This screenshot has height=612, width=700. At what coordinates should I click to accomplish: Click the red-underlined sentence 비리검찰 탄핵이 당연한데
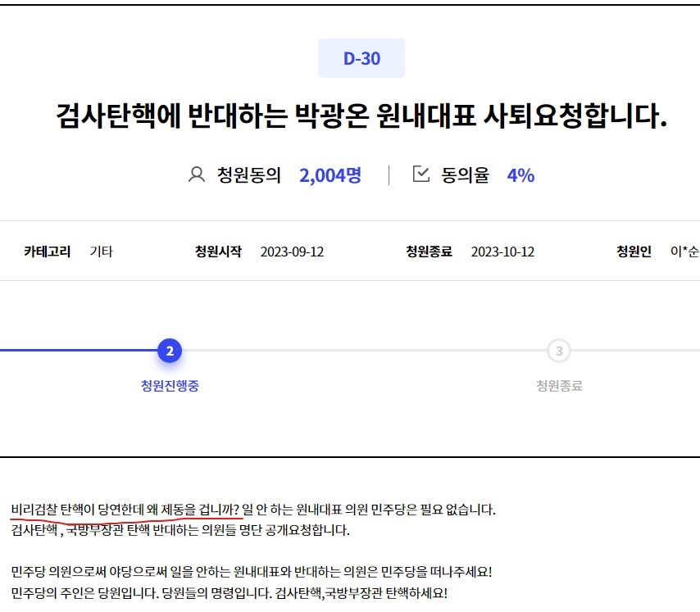click(126, 510)
